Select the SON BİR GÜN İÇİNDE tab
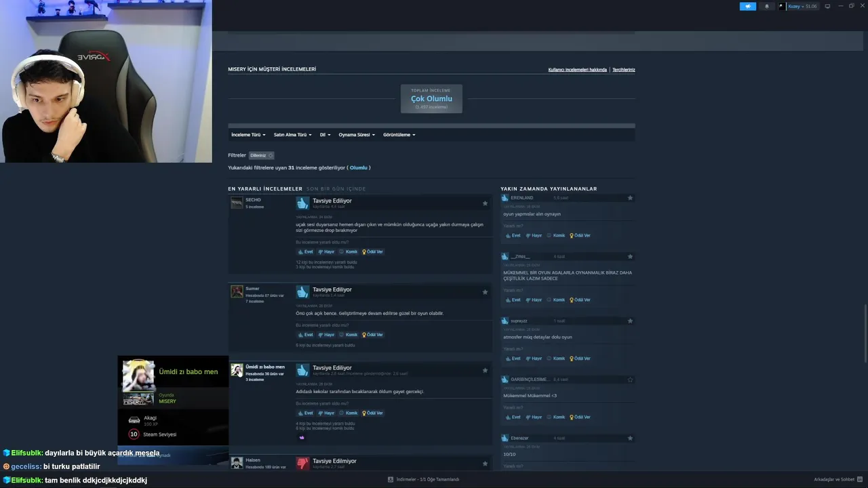868x488 pixels. 336,188
